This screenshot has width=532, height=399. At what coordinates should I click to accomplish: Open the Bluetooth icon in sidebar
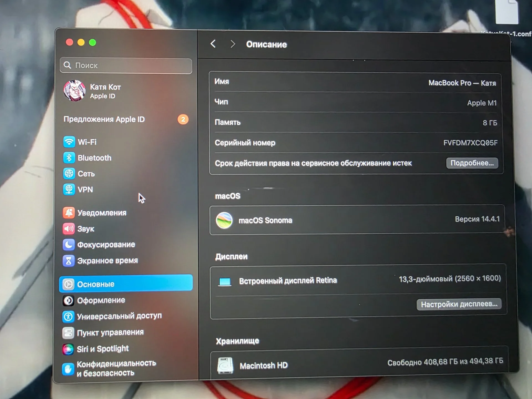click(69, 158)
